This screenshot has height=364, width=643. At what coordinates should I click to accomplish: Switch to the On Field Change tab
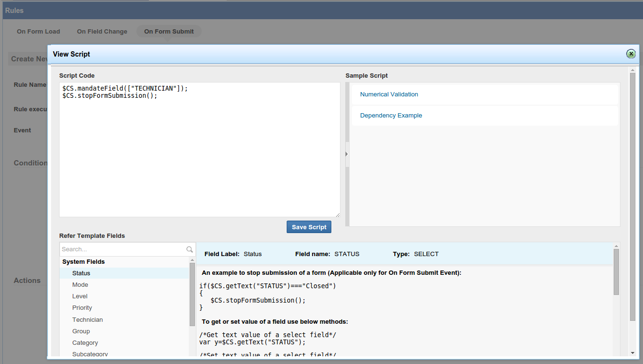point(102,32)
